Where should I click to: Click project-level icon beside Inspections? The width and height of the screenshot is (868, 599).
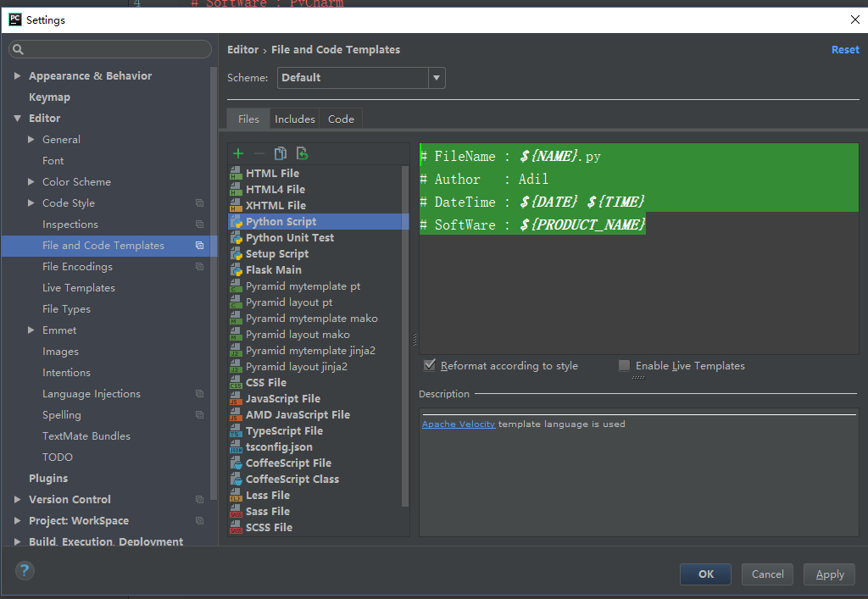[199, 224]
